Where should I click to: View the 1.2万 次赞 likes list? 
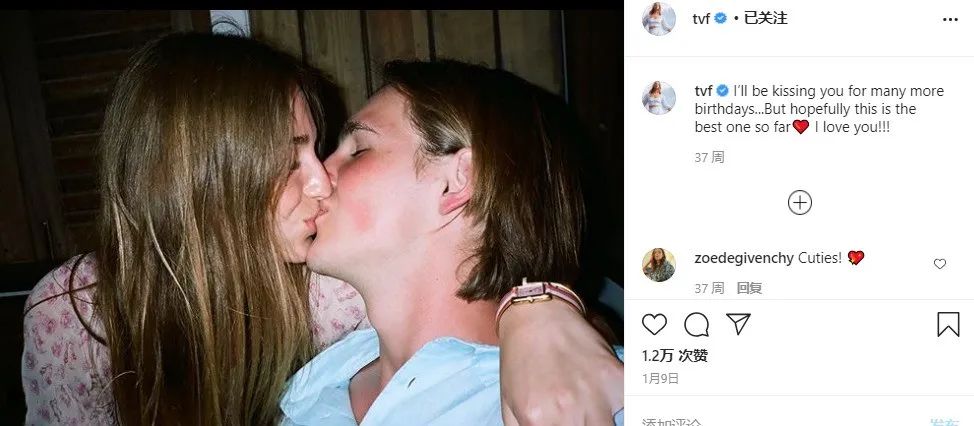point(675,356)
